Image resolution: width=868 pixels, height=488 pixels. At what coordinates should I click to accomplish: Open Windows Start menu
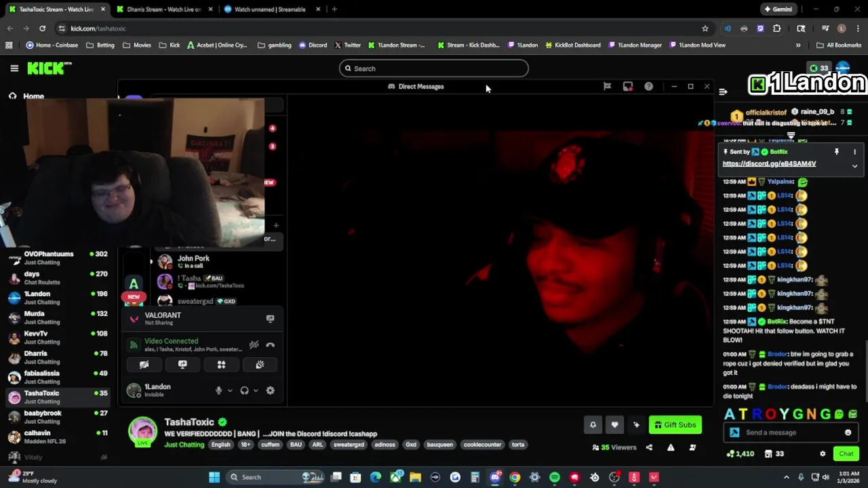point(214,477)
